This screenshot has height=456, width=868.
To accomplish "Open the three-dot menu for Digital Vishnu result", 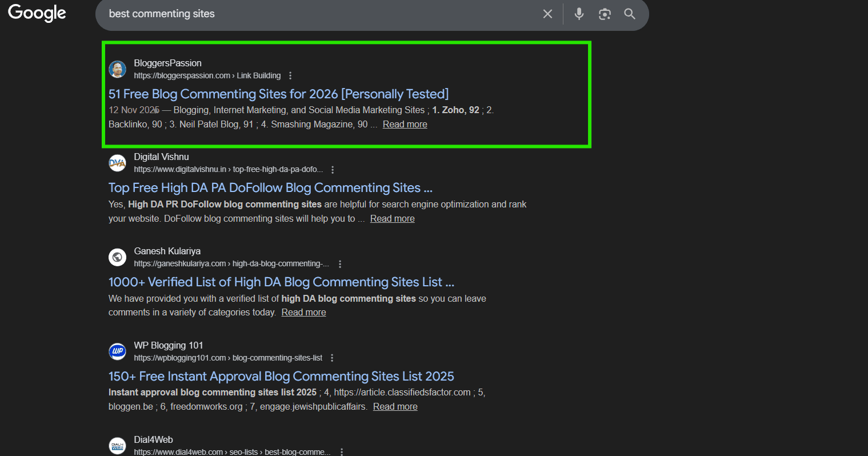I will tap(333, 169).
